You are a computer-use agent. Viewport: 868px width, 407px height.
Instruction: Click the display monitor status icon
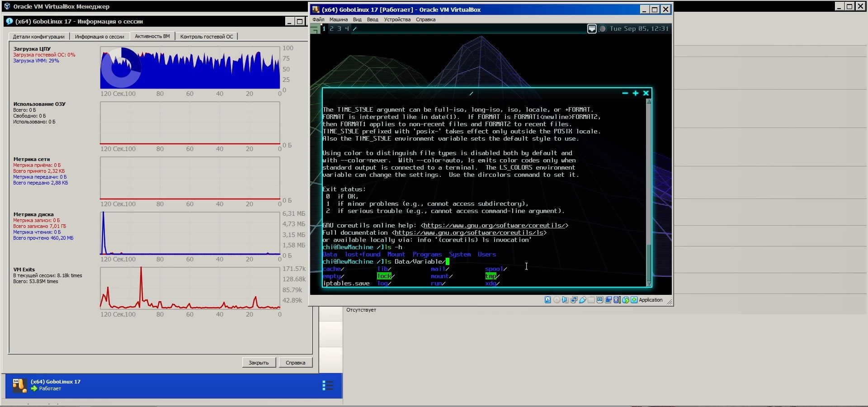[600, 300]
